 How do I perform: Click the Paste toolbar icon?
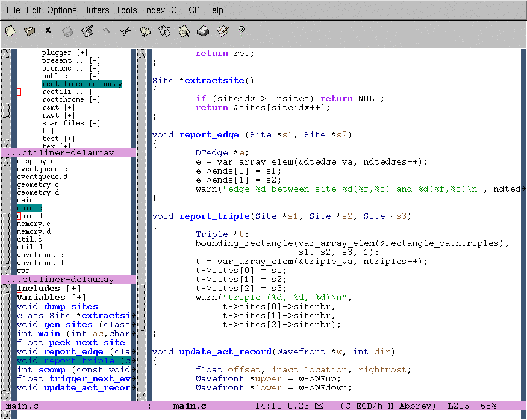pos(164,31)
